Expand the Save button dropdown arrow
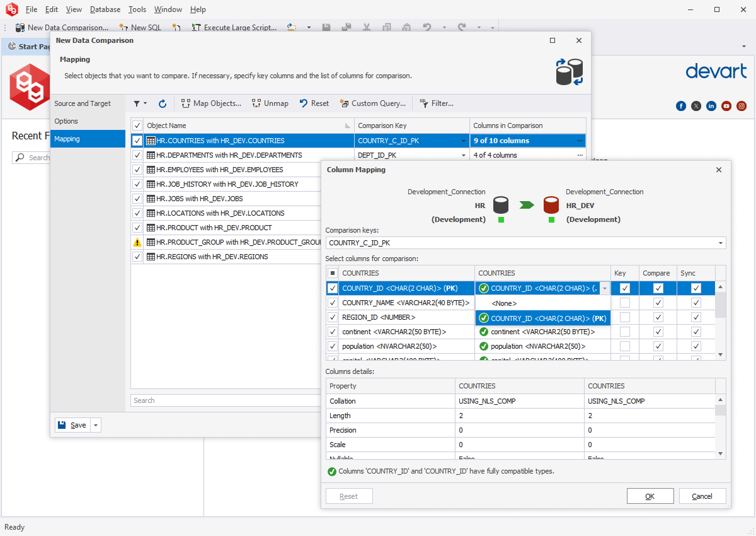 [x=96, y=425]
